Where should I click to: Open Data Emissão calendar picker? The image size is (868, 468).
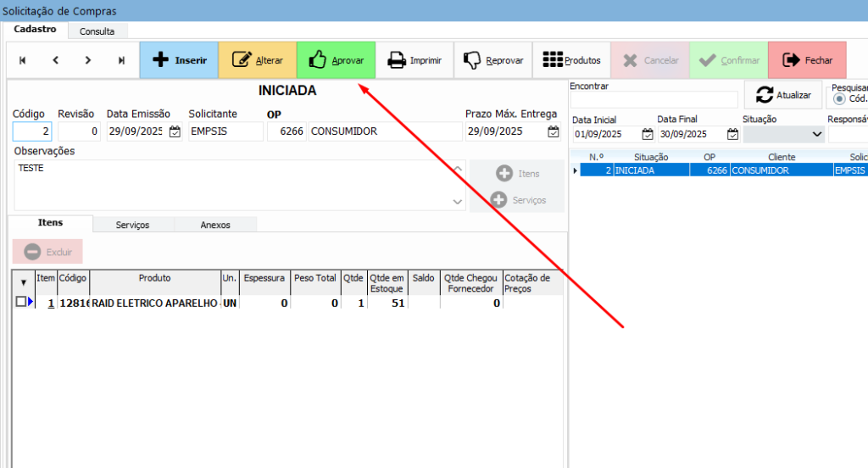click(x=175, y=131)
